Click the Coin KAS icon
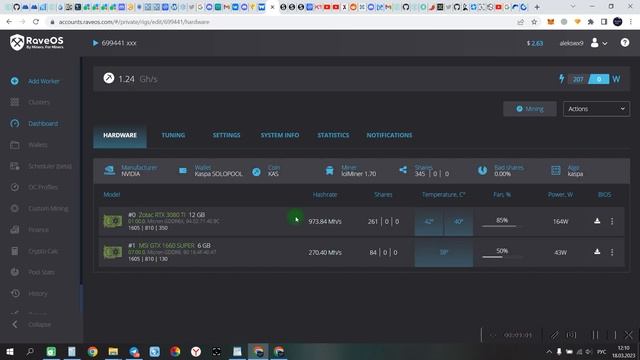This screenshot has height=360, width=640. click(x=256, y=172)
